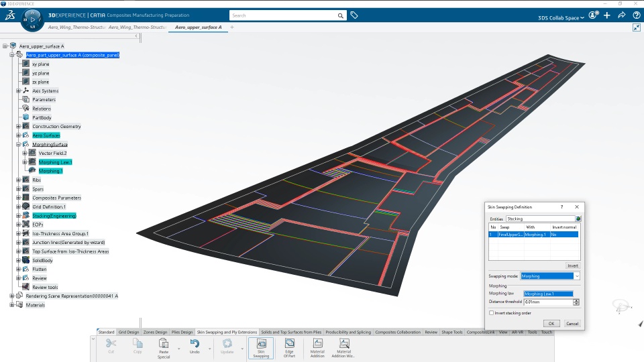
Task: Open Solids and Top Surfaces from Plies tab
Action: point(291,332)
